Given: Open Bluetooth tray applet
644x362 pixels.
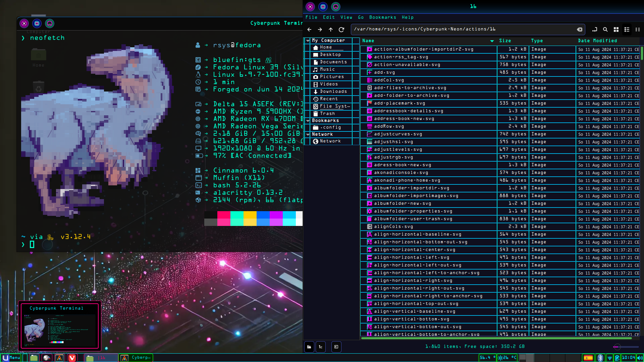Looking at the screenshot, I should point(600,358).
